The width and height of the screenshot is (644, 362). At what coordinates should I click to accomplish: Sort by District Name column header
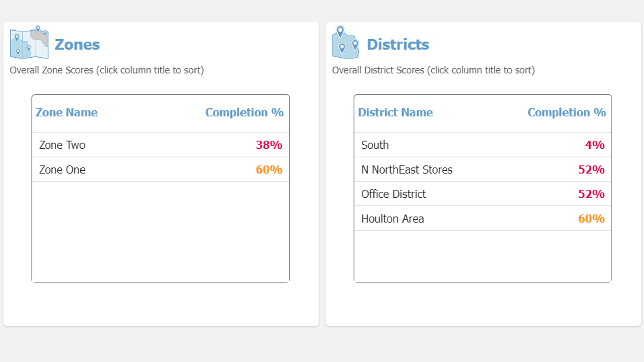[395, 113]
